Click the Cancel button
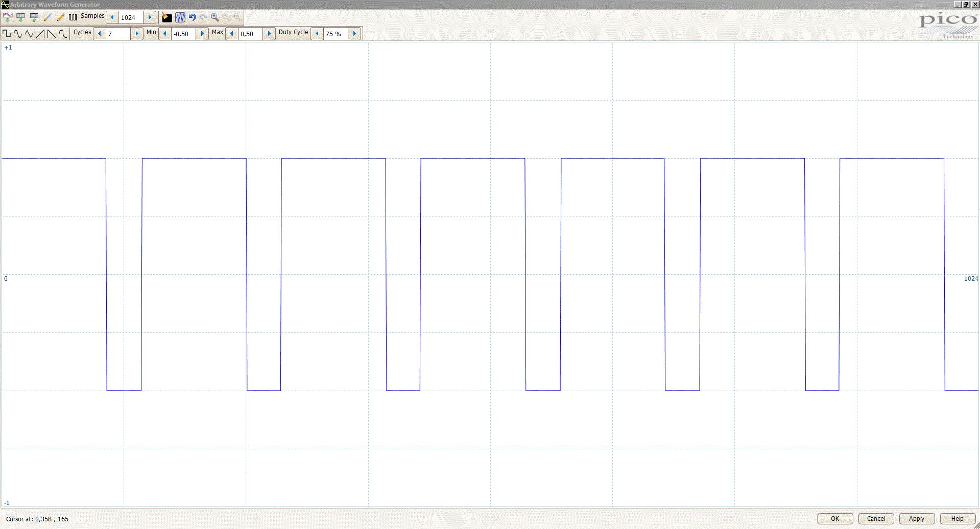980x529 pixels. point(876,518)
